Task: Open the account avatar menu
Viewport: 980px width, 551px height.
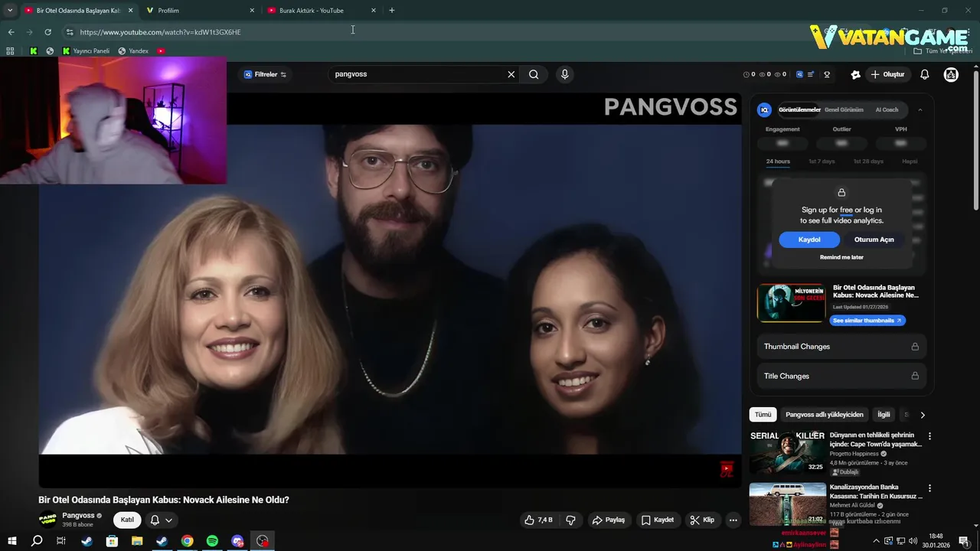Action: [951, 74]
